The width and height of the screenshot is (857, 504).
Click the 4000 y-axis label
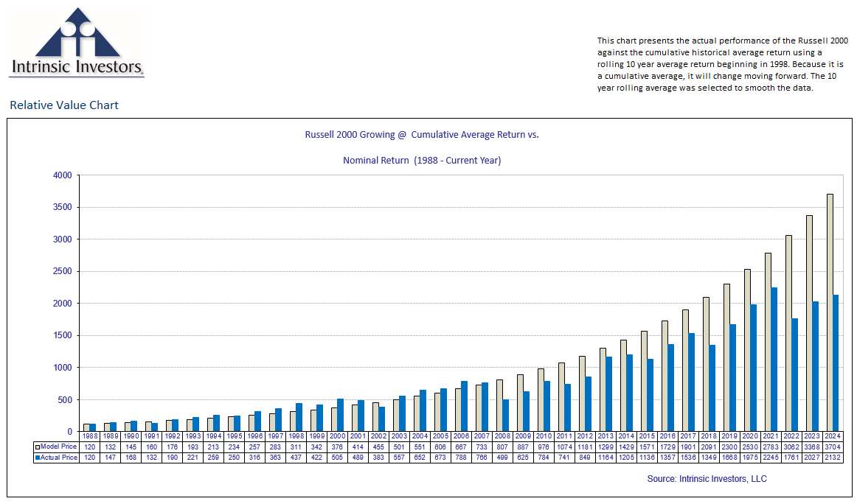pos(62,175)
